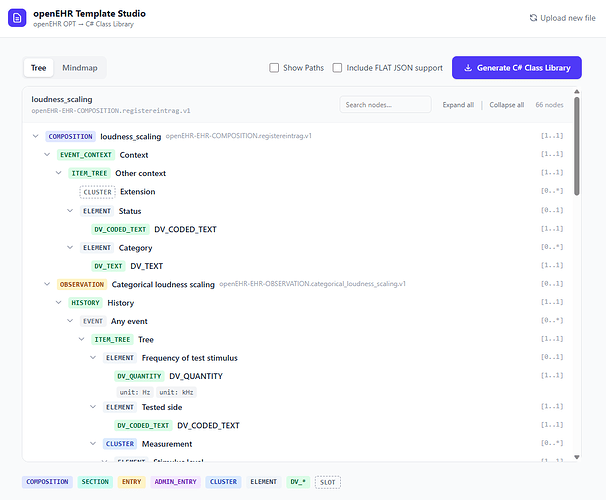Click the download icon on the Generate button

point(468,68)
